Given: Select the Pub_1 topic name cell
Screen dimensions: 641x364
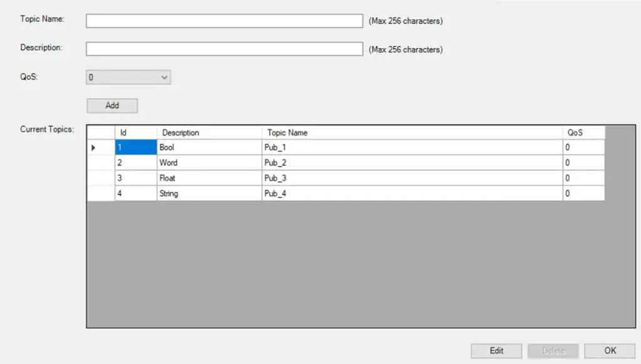Looking at the screenshot, I should tap(412, 148).
